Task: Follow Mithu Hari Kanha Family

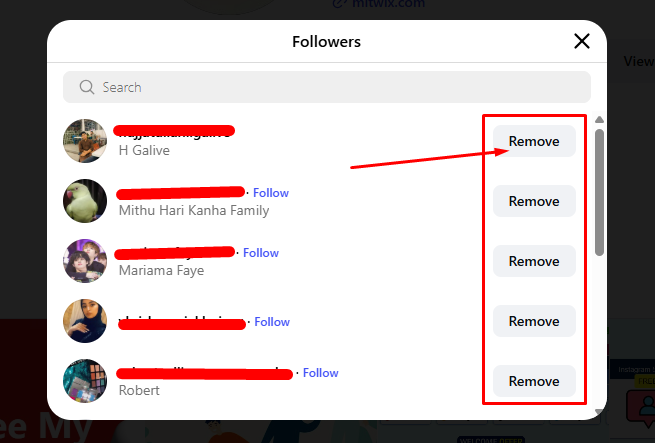Action: pos(271,192)
